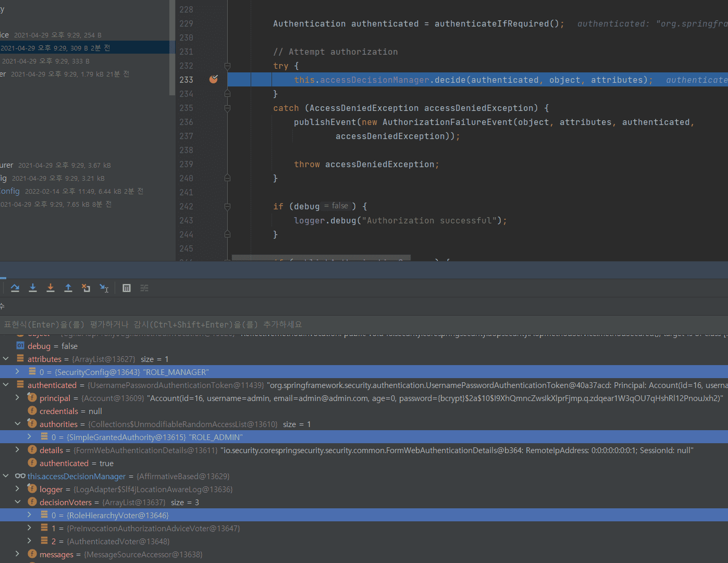This screenshot has width=728, height=563.
Task: Click the Trace Current Stream Chain icon
Action: [144, 288]
